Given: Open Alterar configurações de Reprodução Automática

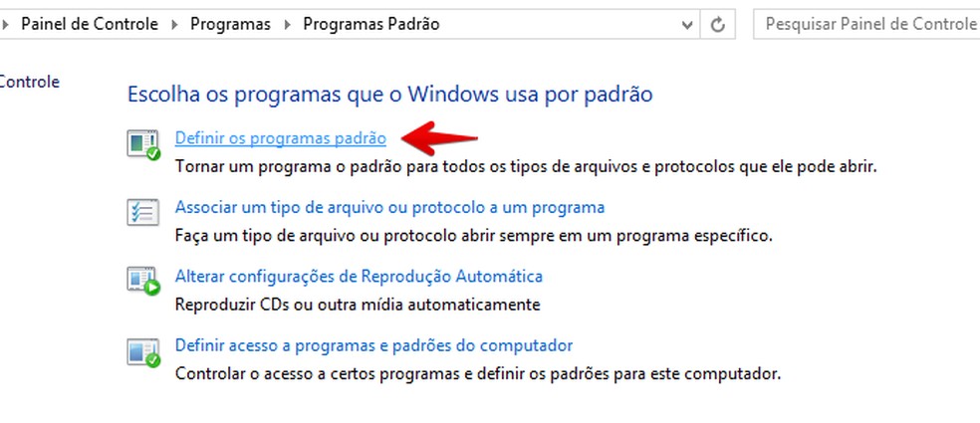Looking at the screenshot, I should 359,276.
